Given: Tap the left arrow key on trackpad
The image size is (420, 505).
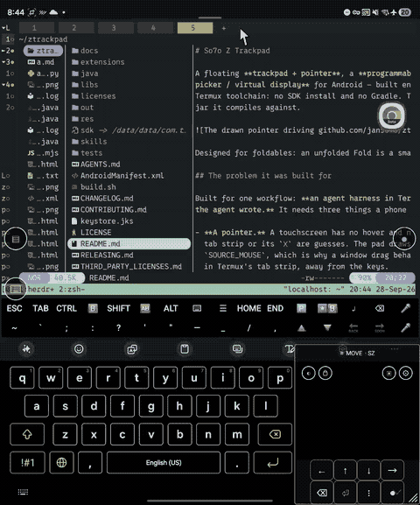Looking at the screenshot, I should [322, 471].
